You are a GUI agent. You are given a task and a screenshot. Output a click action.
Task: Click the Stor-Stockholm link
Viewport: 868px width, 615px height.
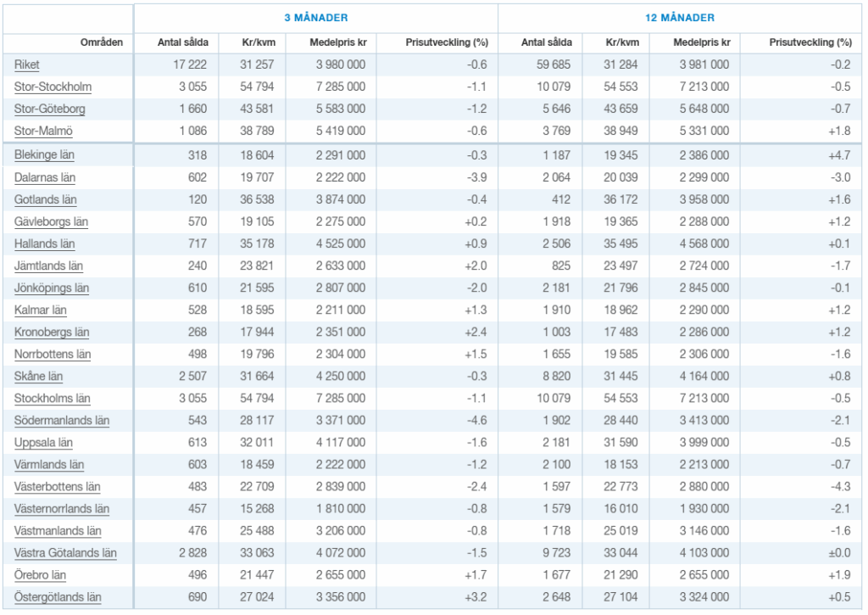pyautogui.click(x=53, y=87)
